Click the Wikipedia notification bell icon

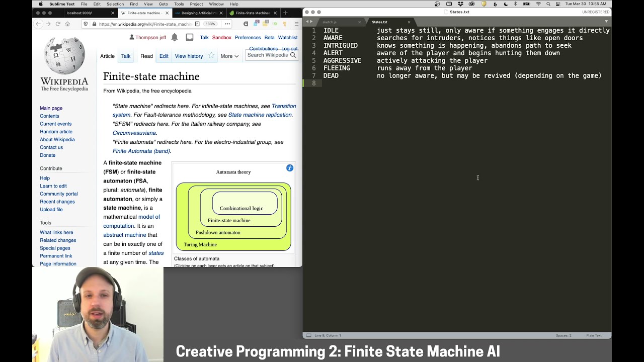[175, 37]
